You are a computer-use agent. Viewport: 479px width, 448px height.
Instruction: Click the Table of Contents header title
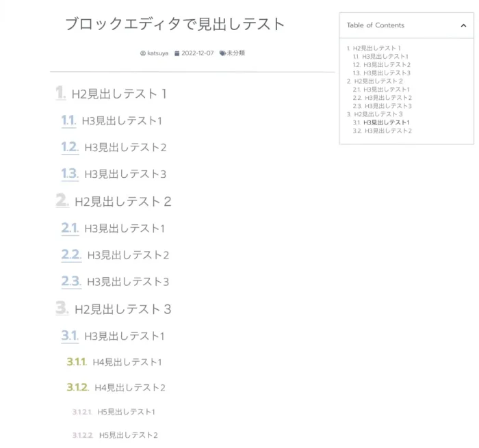tap(375, 25)
